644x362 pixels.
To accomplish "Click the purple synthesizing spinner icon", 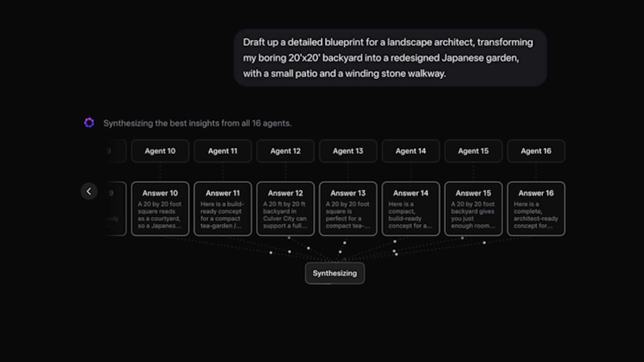I will point(89,123).
